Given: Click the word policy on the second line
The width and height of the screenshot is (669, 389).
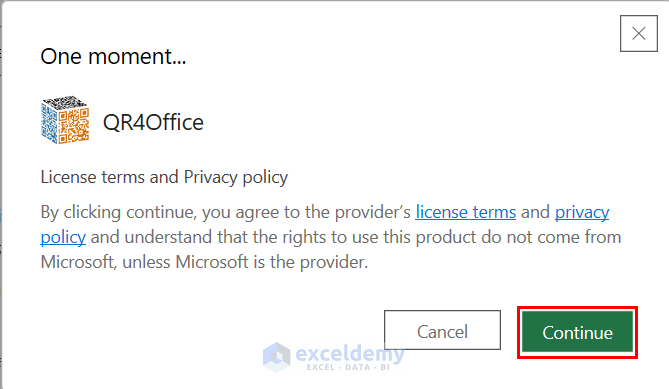Looking at the screenshot, I should [x=63, y=238].
